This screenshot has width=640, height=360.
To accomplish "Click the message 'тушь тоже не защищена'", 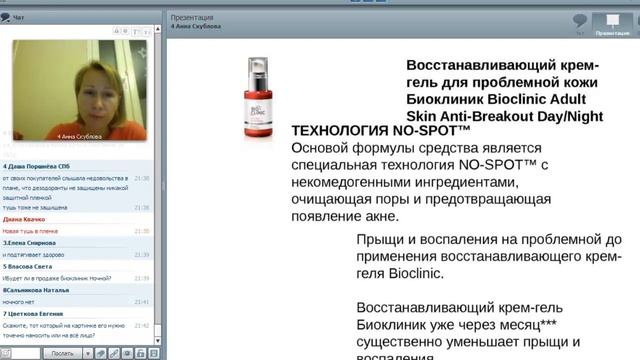I will [x=35, y=208].
